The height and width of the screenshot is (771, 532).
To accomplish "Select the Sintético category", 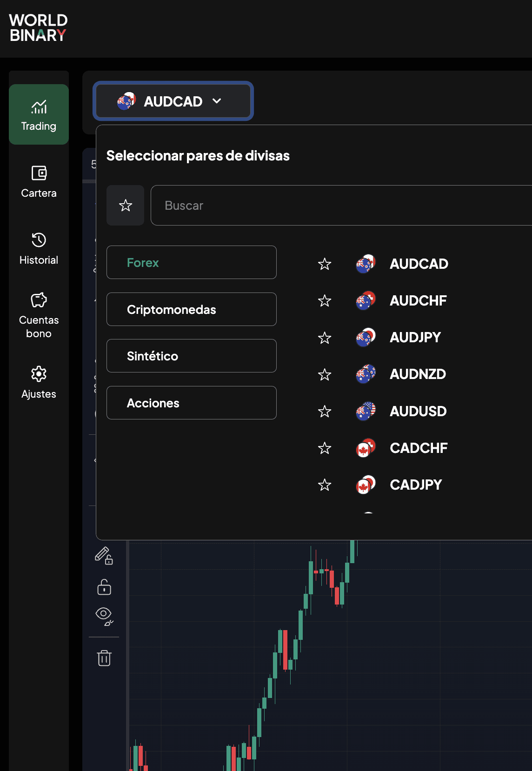I will 192,356.
